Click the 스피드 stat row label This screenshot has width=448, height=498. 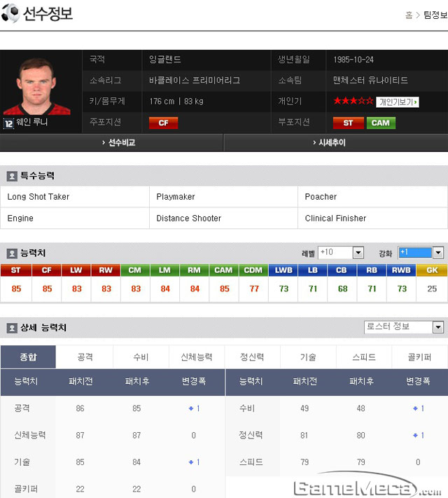[x=251, y=462]
